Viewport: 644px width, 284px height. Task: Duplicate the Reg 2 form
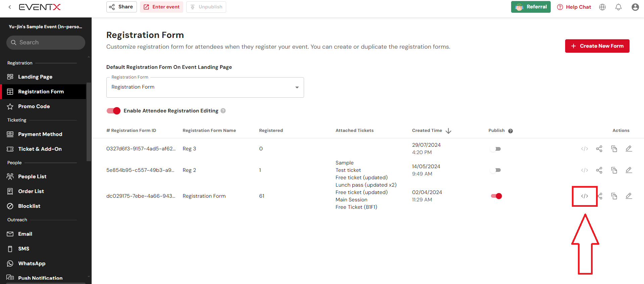click(614, 170)
